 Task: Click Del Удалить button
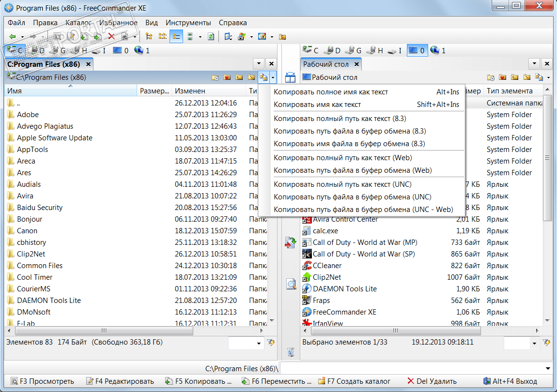point(432,381)
